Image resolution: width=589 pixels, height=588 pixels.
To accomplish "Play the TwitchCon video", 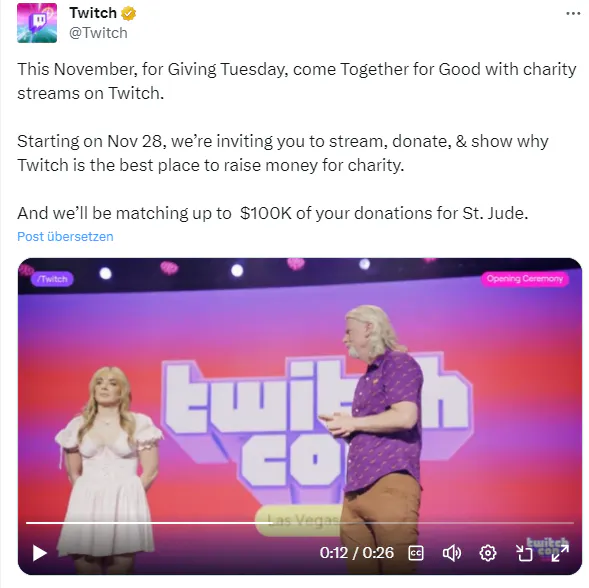I will [x=39, y=553].
